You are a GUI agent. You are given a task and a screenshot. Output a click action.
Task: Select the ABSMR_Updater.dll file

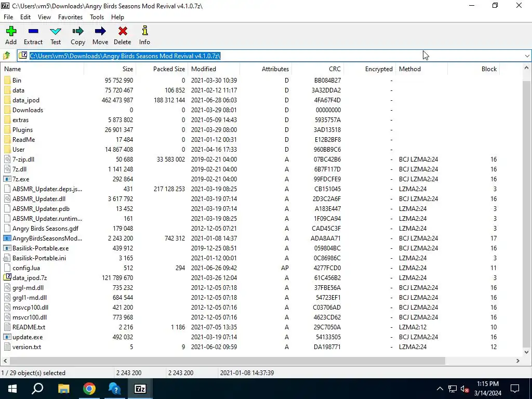pyautogui.click(x=39, y=199)
